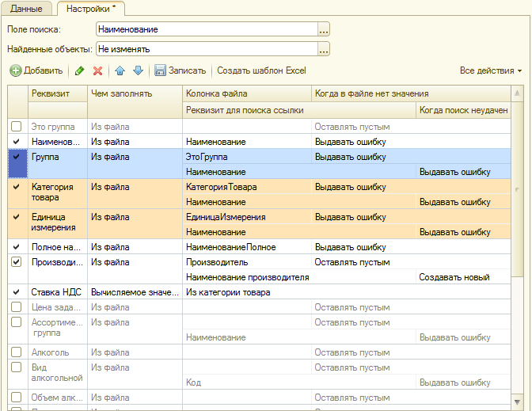532x411 pixels.
Task: Open the Найденные объекты selection button
Action: coord(323,49)
